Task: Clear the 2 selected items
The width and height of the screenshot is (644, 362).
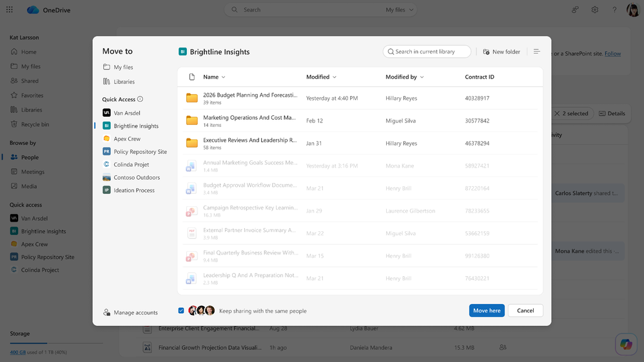Action: point(557,113)
